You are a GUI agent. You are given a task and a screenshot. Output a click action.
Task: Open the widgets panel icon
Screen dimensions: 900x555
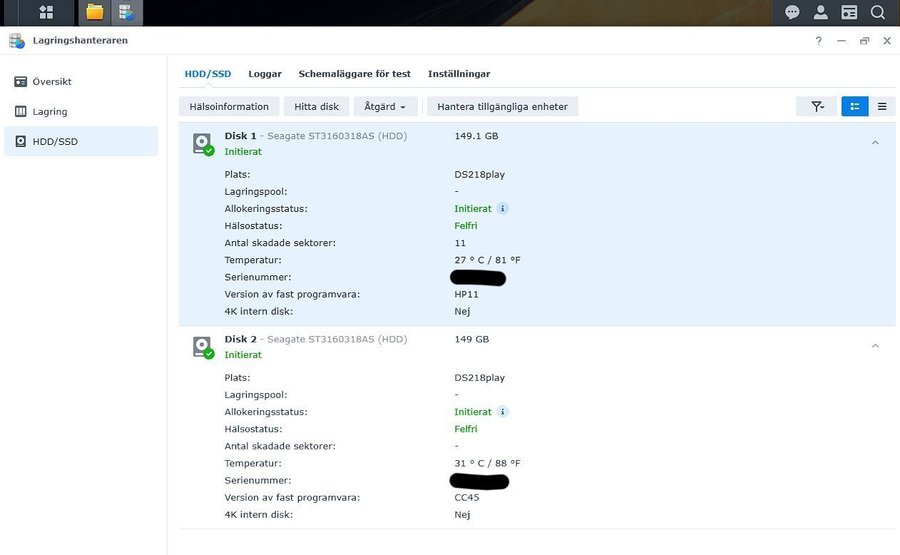coord(849,12)
